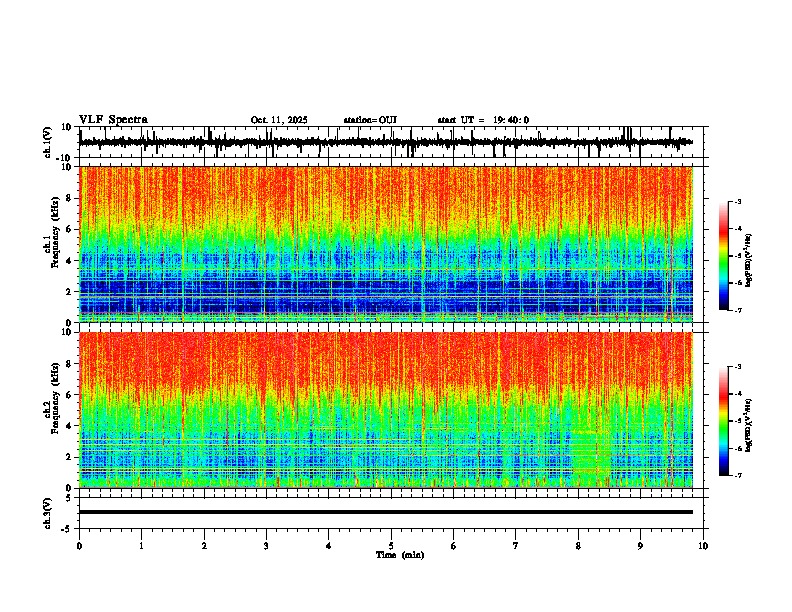Click time axis tick label "1"
Viewport: 792px width, 612px height.
click(141, 546)
